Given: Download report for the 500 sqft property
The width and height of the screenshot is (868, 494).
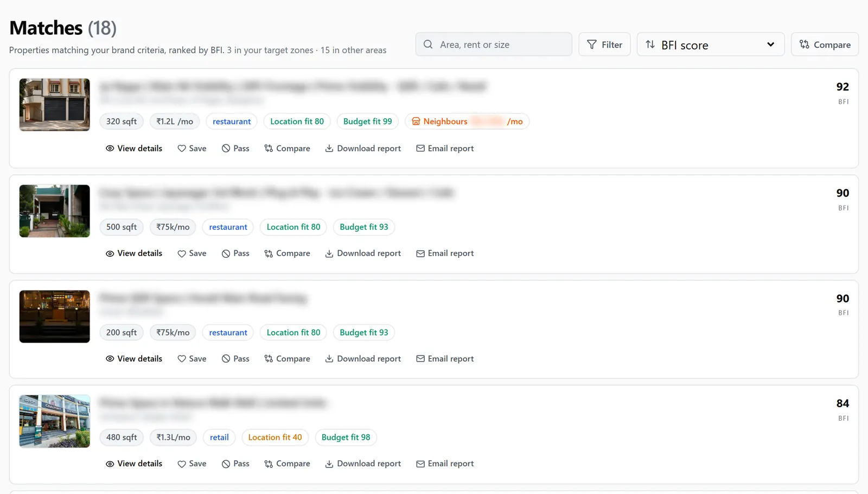Looking at the screenshot, I should (363, 254).
